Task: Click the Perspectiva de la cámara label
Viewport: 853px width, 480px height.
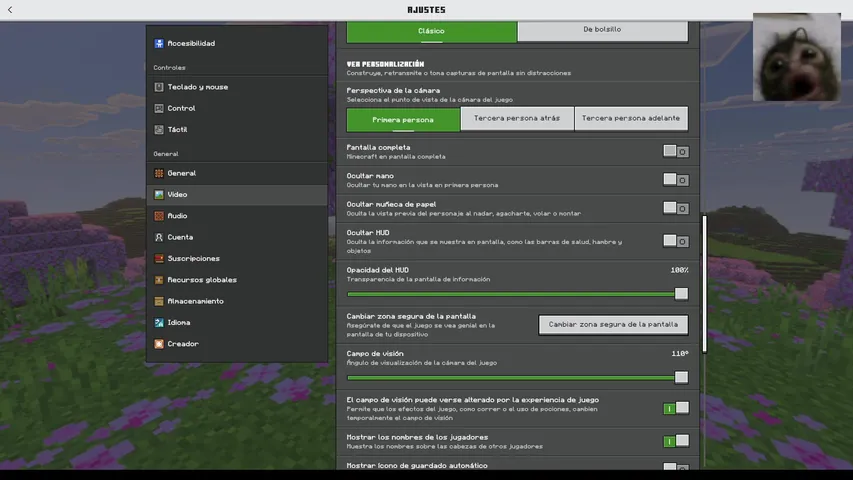Action: (x=393, y=90)
